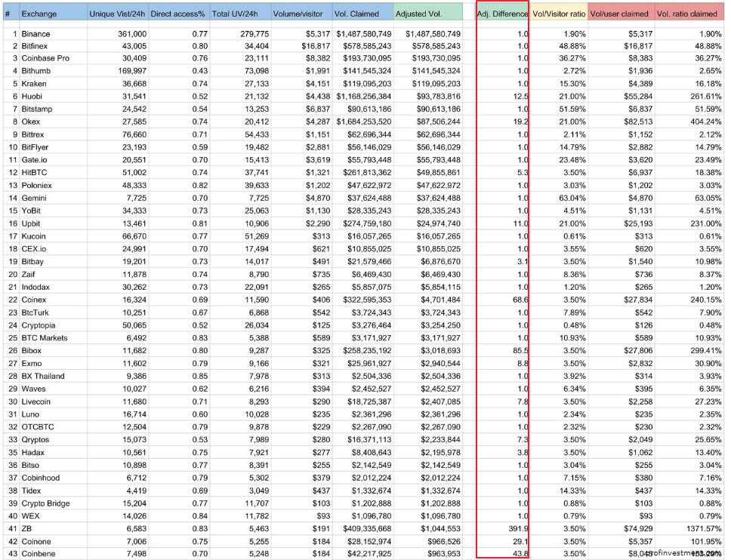This screenshot has width=731, height=560.
Task: Select the "Poloniex" name cell
Action: tap(37, 186)
